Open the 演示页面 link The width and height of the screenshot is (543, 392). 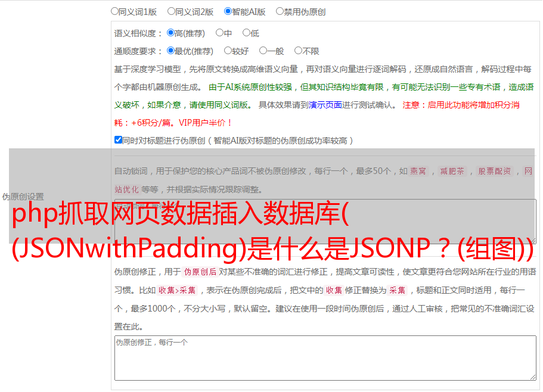coord(325,105)
